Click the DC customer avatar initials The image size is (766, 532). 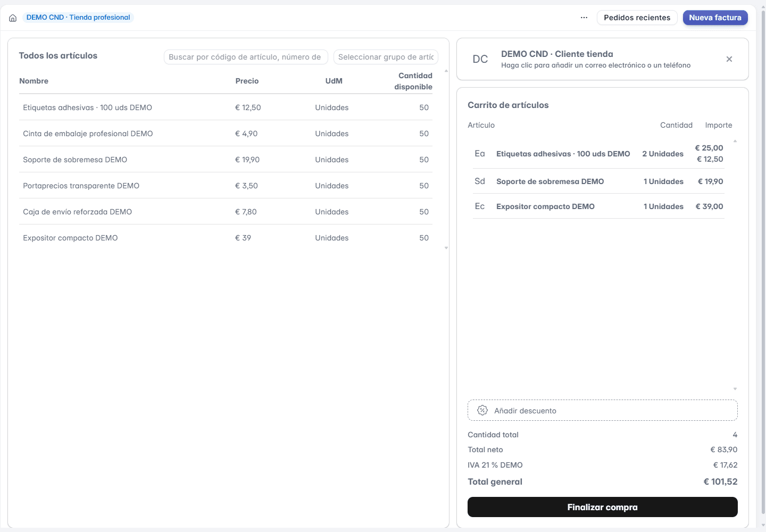(x=480, y=59)
